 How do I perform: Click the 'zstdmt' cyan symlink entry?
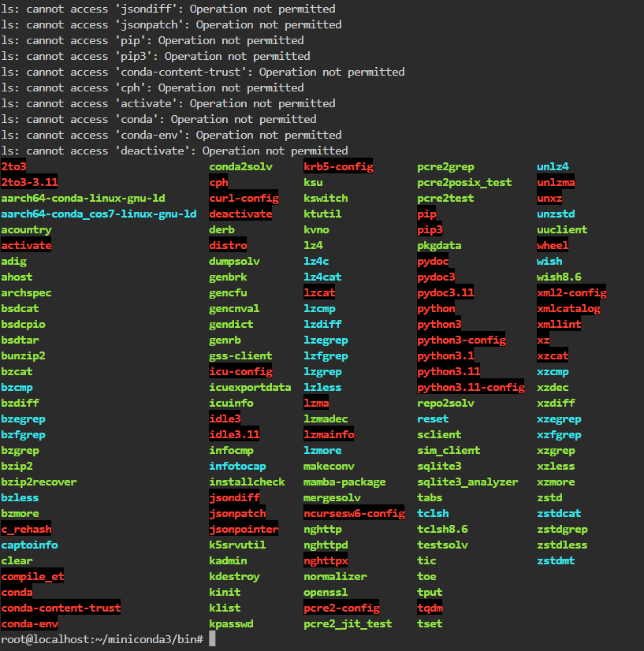click(556, 561)
